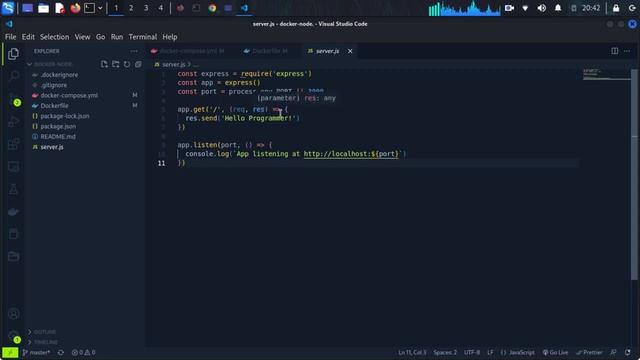Screen dimensions: 640x360
Task: Open Source Control view with the 3 badge
Action: [x=13, y=98]
